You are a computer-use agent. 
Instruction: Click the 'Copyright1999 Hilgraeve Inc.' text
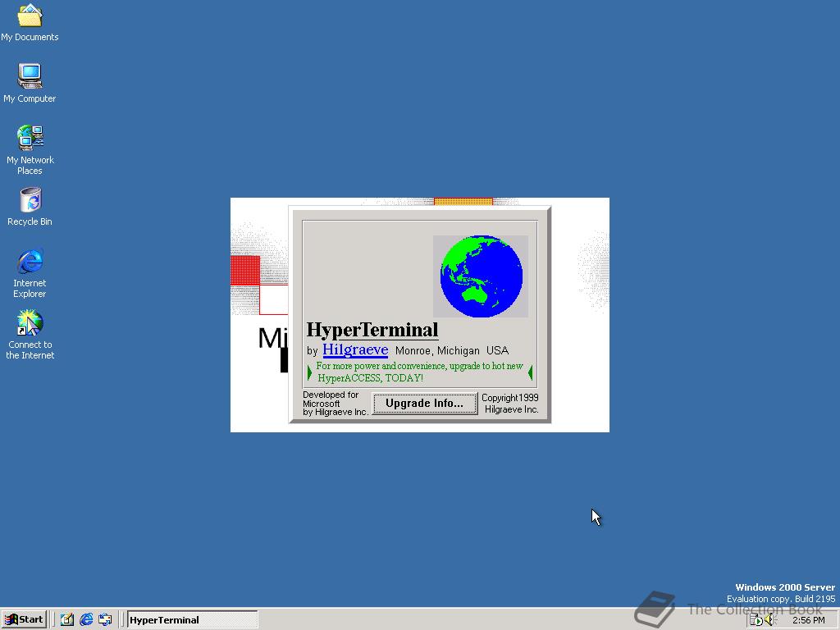pyautogui.click(x=510, y=404)
